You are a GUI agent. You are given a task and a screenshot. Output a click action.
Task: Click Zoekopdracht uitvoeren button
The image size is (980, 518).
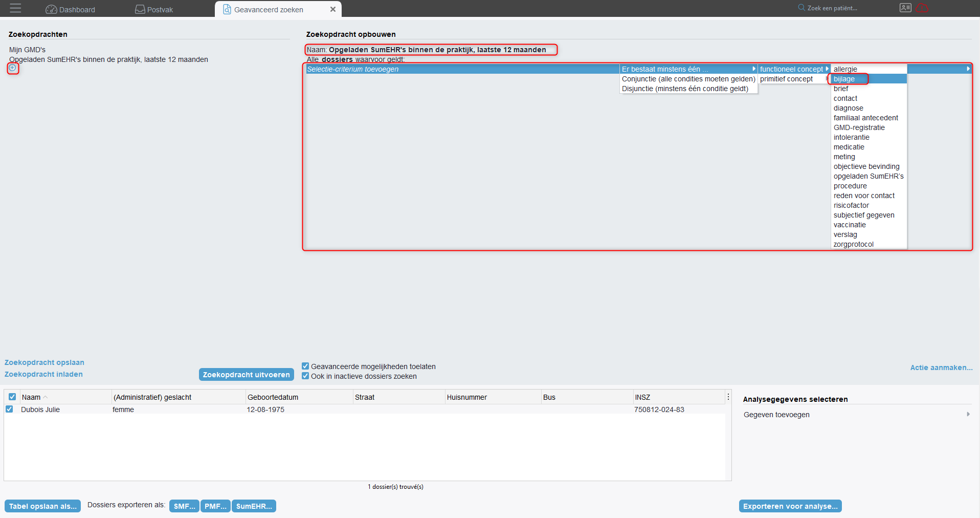point(247,375)
